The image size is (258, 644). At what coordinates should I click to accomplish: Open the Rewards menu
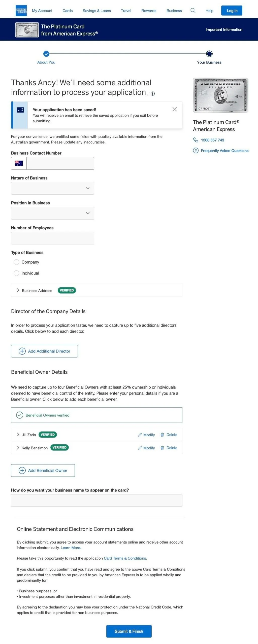pos(149,11)
